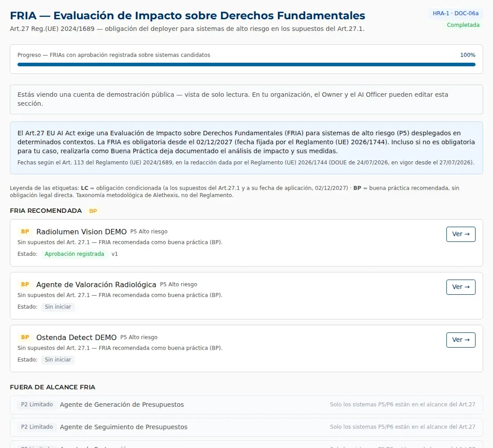Click BP tag beside Radiolumen Vision DEMO
This screenshot has width=493, height=448.
[25, 232]
